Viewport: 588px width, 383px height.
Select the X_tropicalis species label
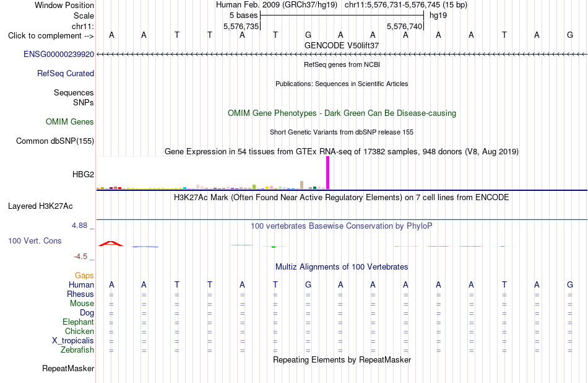point(73,341)
